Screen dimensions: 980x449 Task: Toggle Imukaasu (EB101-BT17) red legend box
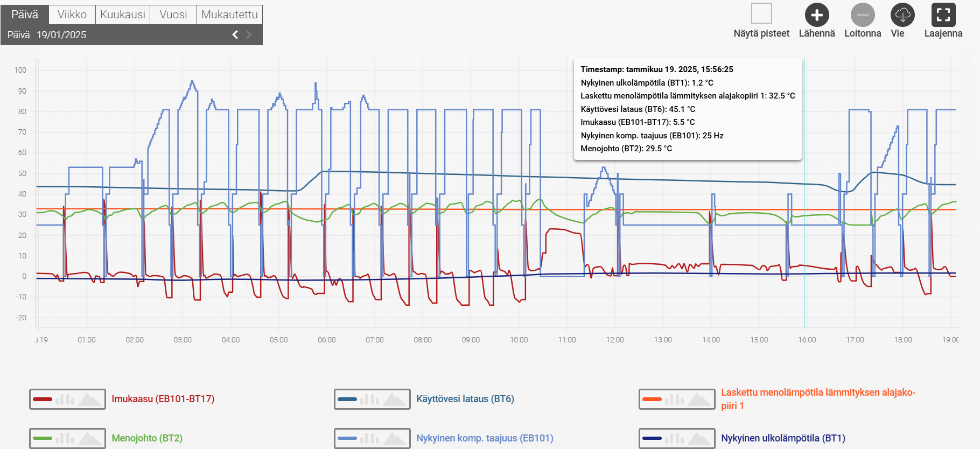point(67,399)
